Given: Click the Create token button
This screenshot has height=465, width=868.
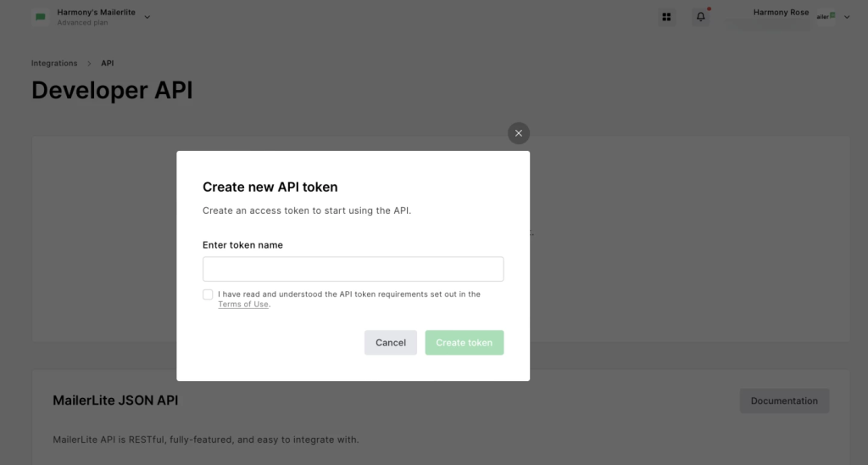Looking at the screenshot, I should pyautogui.click(x=464, y=343).
